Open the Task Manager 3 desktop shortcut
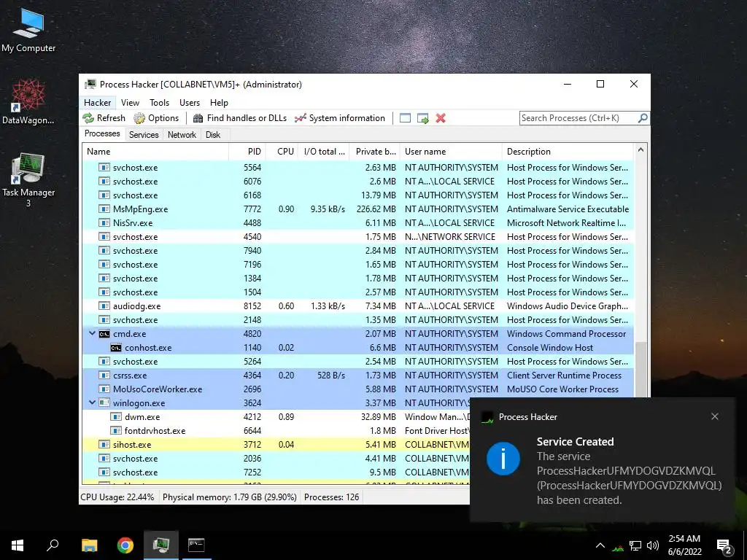Image resolution: width=747 pixels, height=560 pixels. click(28, 179)
